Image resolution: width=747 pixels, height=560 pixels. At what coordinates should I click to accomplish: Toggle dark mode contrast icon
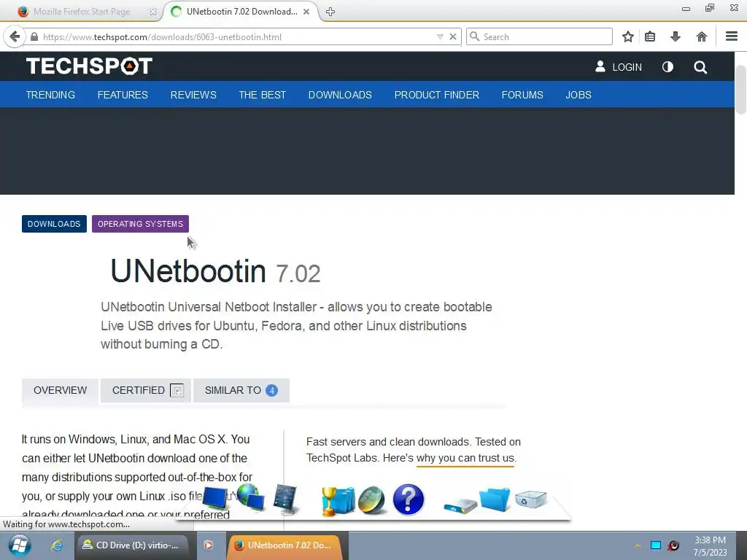click(667, 67)
